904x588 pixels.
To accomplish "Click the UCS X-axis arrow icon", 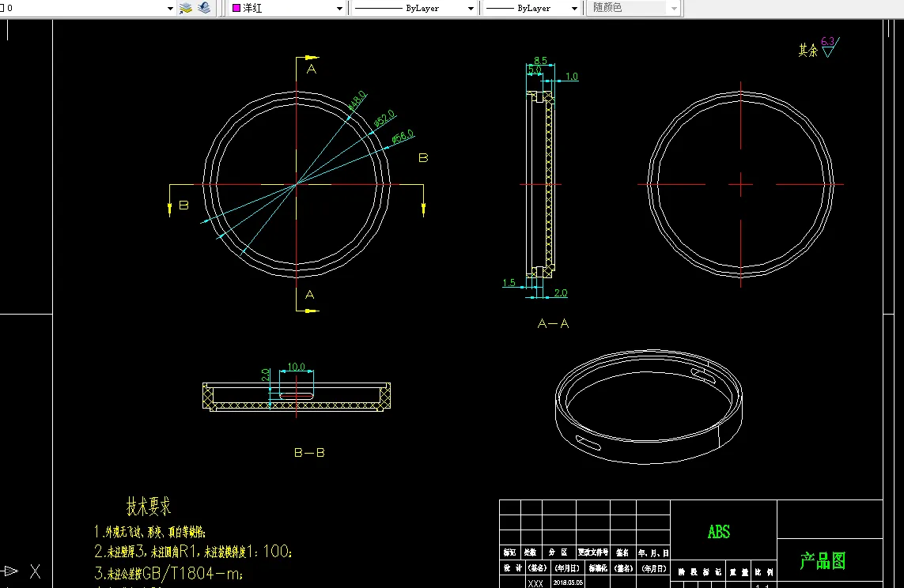I will (11, 571).
